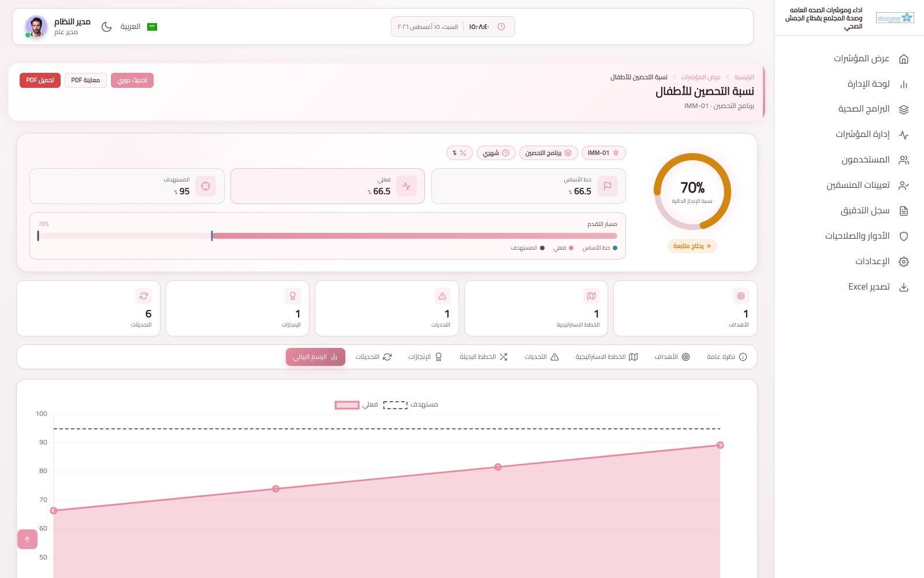The image size is (924, 578).
Task: Switch to the التحديثات tab
Action: pyautogui.click(x=373, y=357)
